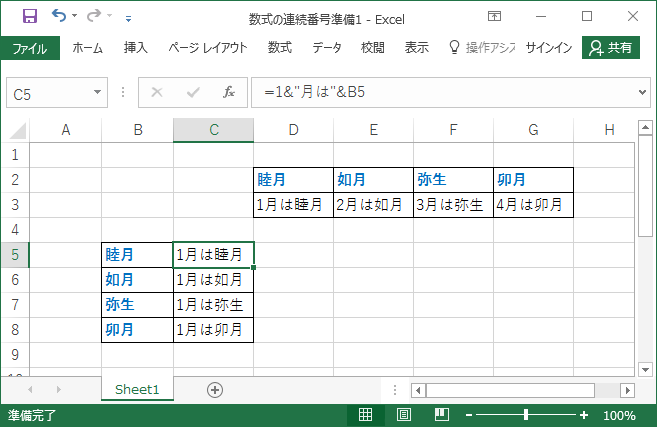Click cell C6 containing 1月は如月
Viewport: 657px width, 427px height.
(214, 280)
